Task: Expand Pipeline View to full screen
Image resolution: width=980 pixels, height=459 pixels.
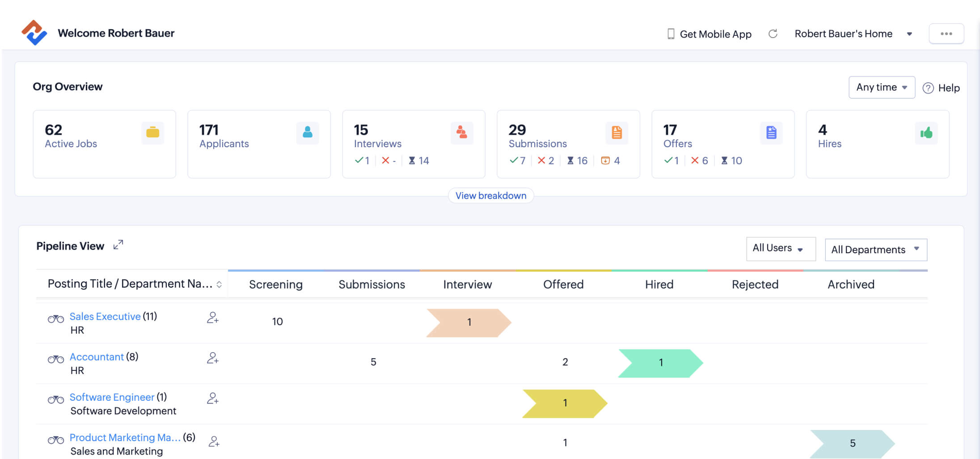Action: (x=118, y=245)
